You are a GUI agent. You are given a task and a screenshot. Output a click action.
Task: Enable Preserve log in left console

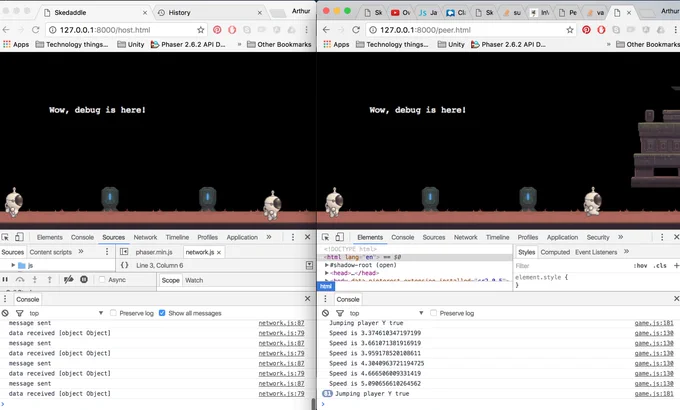pos(113,313)
